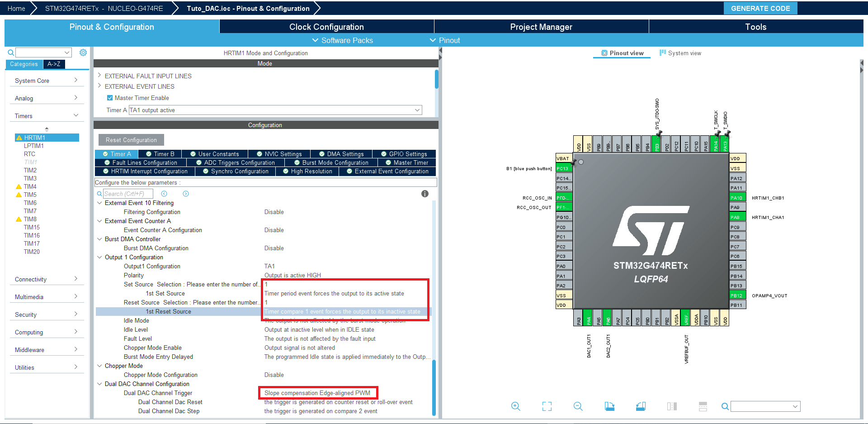The height and width of the screenshot is (424, 868).
Task: Select TIM2 in the timers list
Action: 30,170
